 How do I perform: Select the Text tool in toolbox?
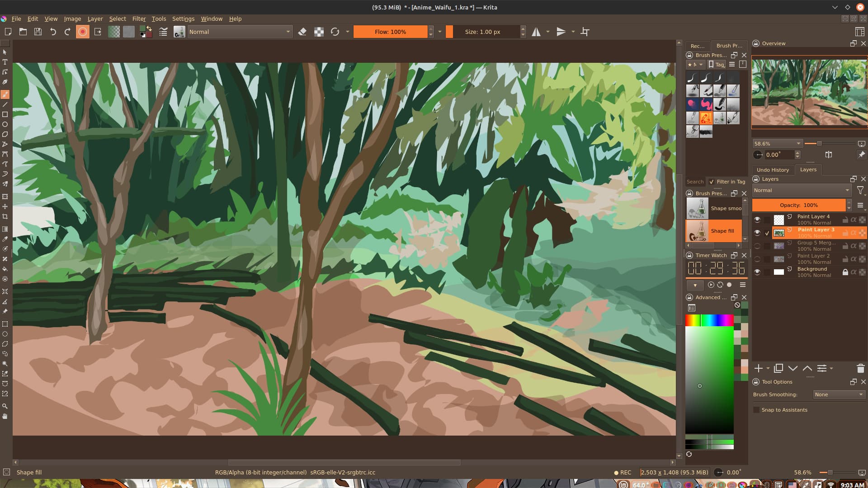click(5, 62)
